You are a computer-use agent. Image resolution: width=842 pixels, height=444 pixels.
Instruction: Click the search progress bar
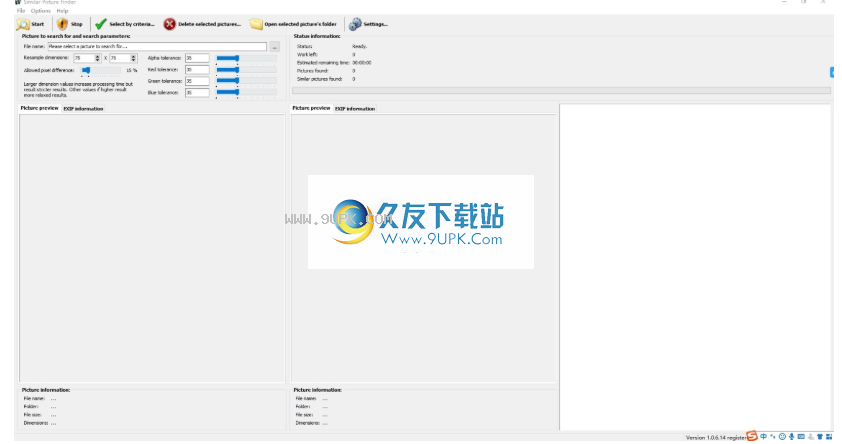click(561, 91)
